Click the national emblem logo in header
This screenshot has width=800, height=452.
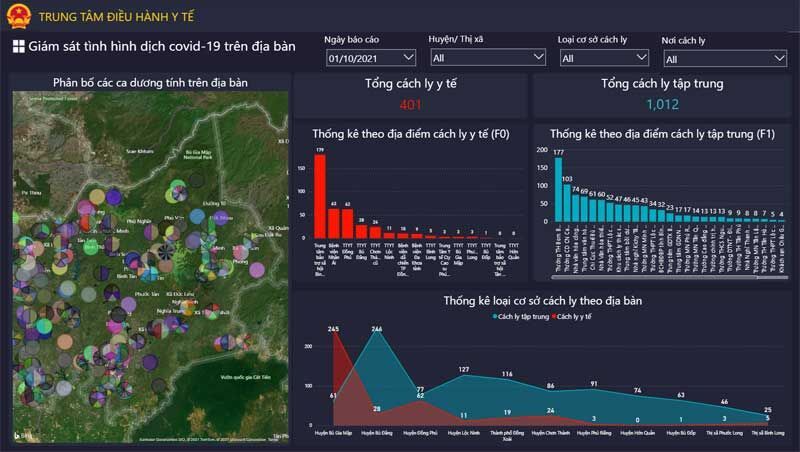[x=19, y=16]
